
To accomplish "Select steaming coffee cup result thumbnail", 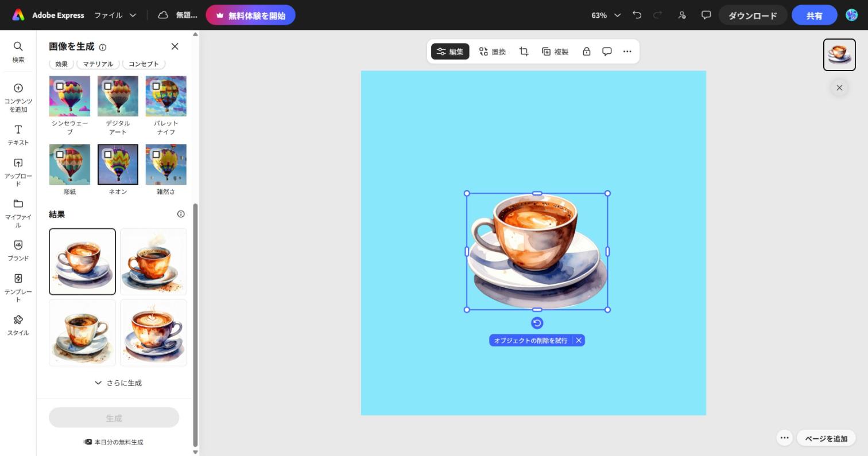I will tap(153, 262).
